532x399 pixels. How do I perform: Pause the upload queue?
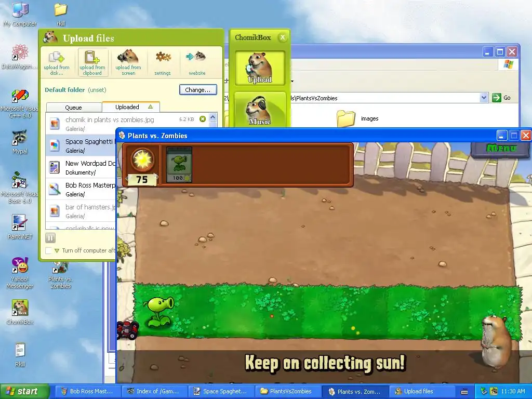pyautogui.click(x=50, y=238)
